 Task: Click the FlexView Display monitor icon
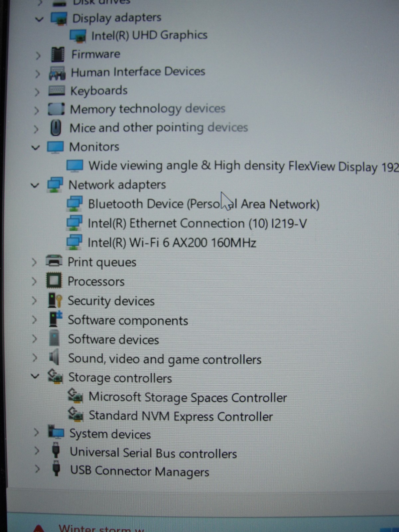(x=75, y=166)
